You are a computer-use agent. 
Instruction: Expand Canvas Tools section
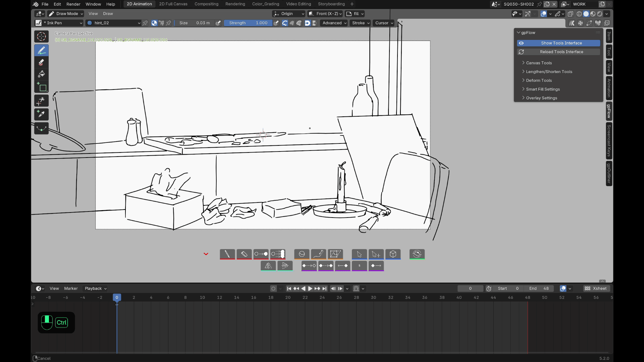[538, 63]
